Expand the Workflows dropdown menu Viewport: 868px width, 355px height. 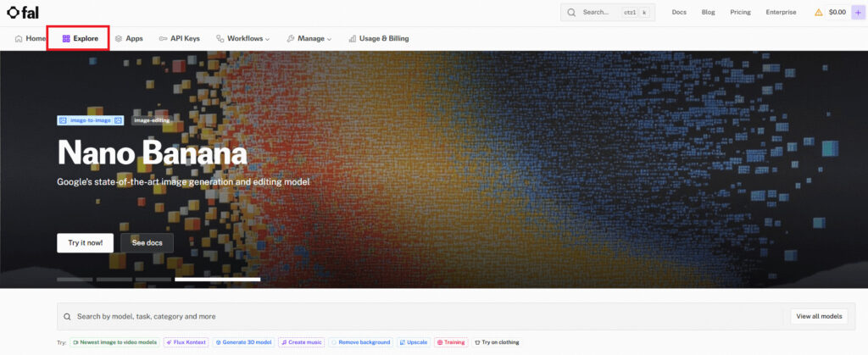(x=242, y=38)
